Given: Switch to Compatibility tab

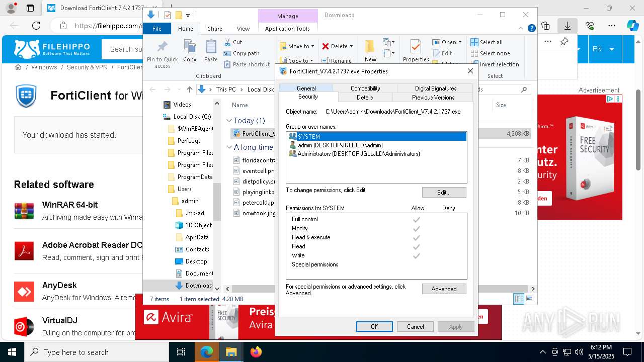Looking at the screenshot, I should point(365,88).
